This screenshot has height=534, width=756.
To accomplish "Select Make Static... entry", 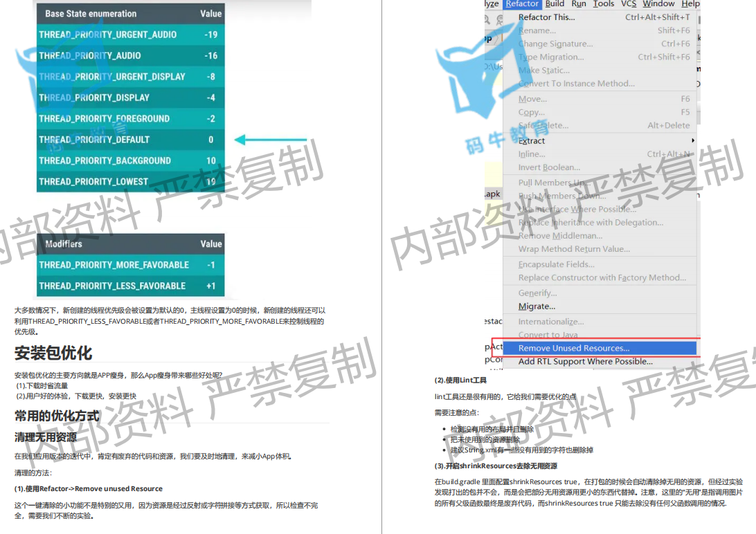I will click(600, 70).
